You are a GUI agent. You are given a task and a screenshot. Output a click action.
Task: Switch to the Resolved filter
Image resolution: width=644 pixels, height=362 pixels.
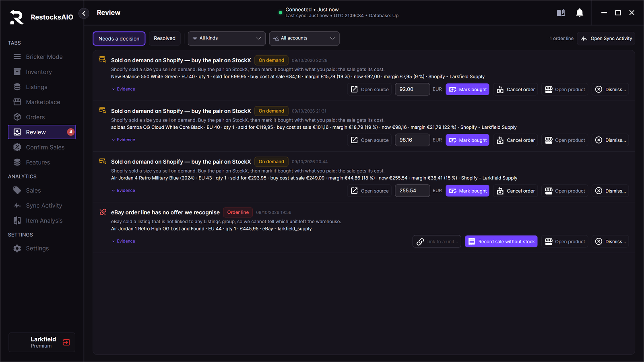165,39
